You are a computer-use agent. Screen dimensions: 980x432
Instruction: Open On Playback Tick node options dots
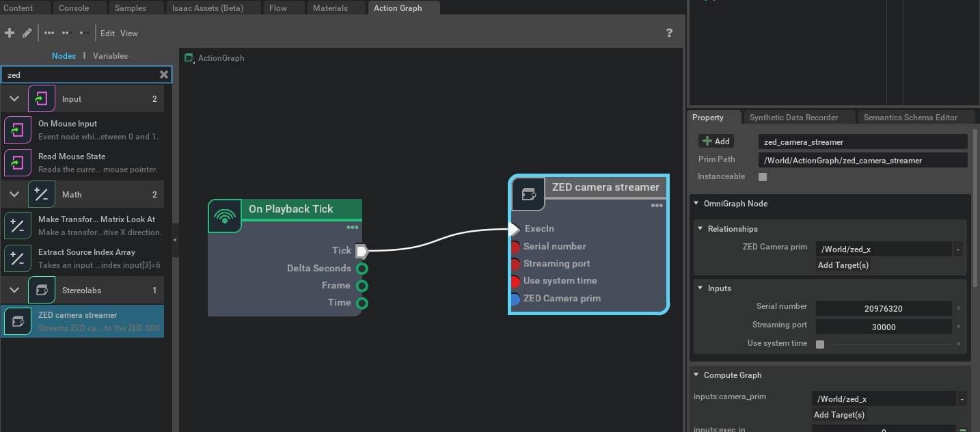tap(353, 228)
